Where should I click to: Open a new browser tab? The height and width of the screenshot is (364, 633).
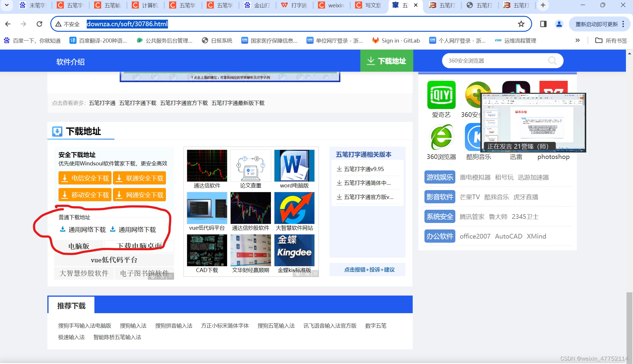coord(543,5)
